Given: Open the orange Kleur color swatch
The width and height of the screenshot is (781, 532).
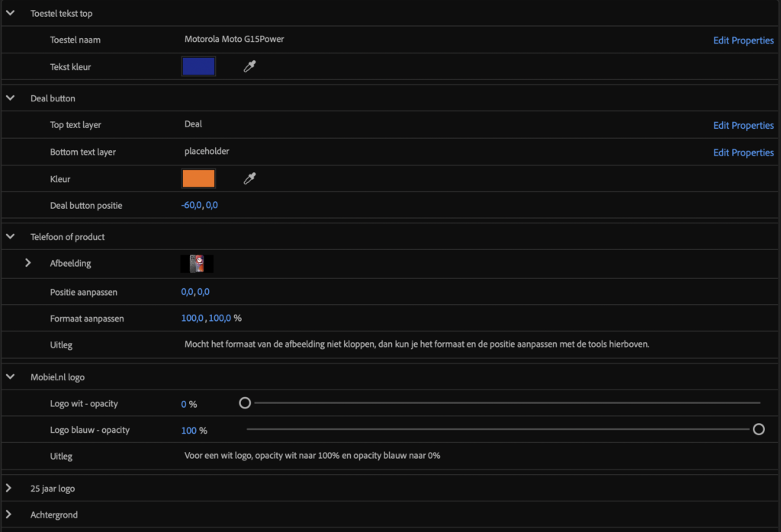Looking at the screenshot, I should 198,179.
